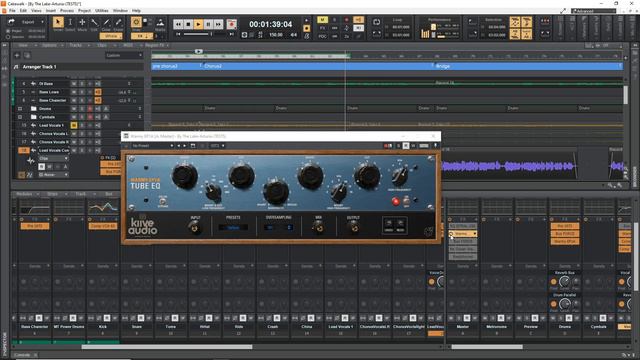The height and width of the screenshot is (360, 640).
Task: Add a new track with plus button
Action: [x=17, y=55]
